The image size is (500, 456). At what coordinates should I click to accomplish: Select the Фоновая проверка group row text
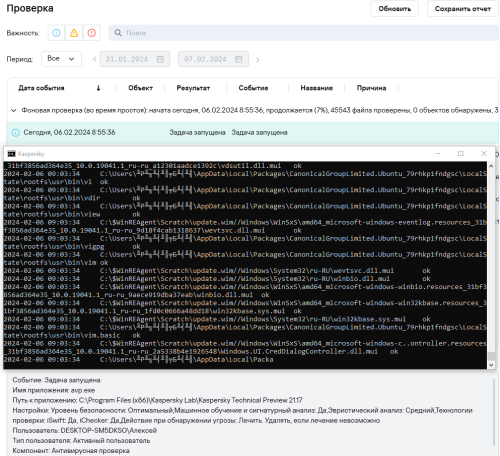[260, 110]
